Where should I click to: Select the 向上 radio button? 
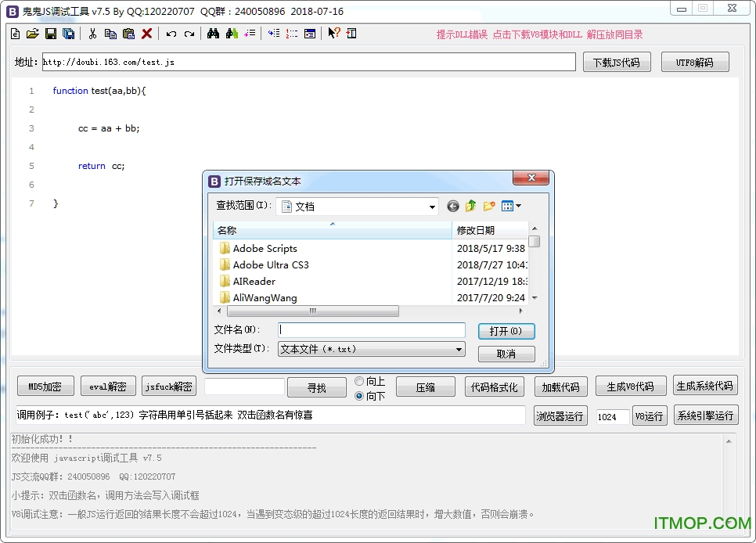pyautogui.click(x=359, y=382)
